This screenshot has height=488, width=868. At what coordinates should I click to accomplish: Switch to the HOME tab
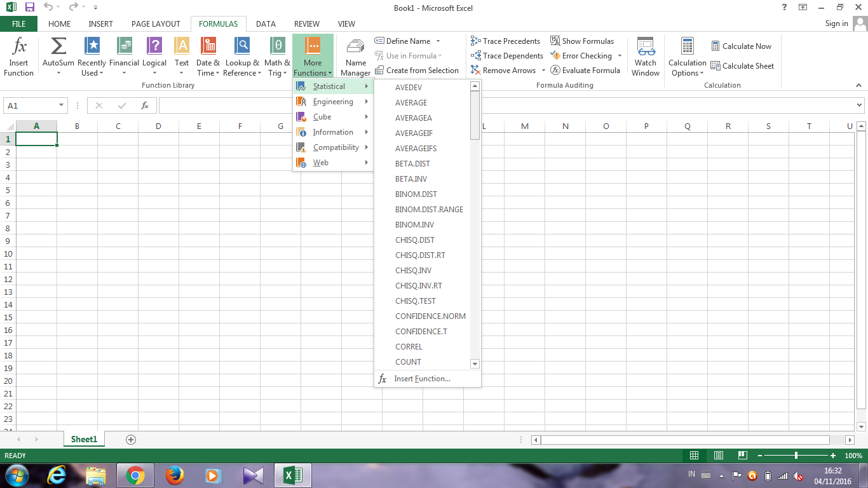click(59, 24)
